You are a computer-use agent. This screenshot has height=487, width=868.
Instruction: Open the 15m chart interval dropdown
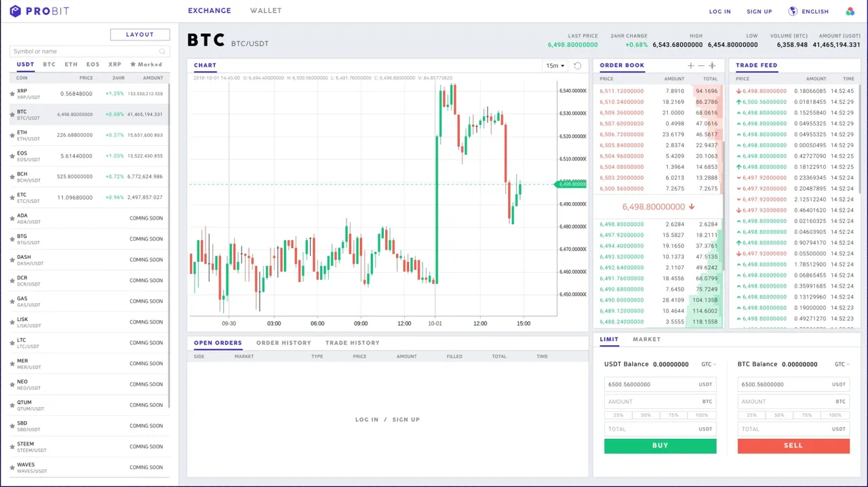click(555, 66)
